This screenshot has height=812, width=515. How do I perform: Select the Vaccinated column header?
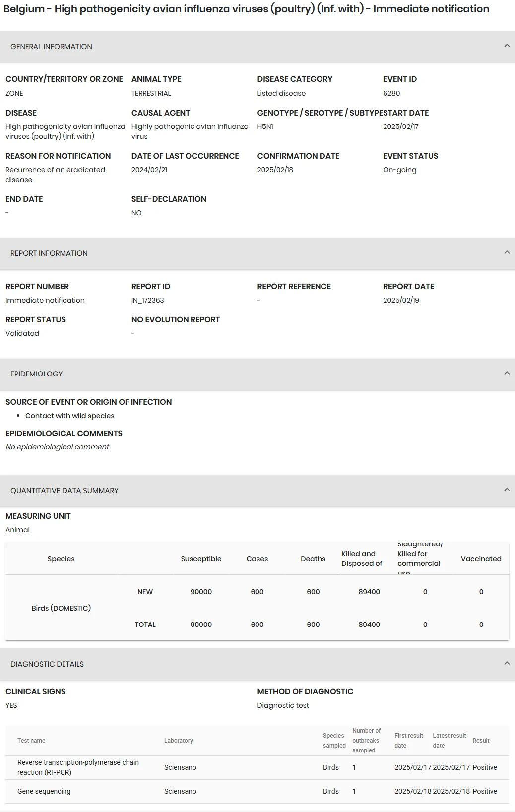pyautogui.click(x=481, y=559)
